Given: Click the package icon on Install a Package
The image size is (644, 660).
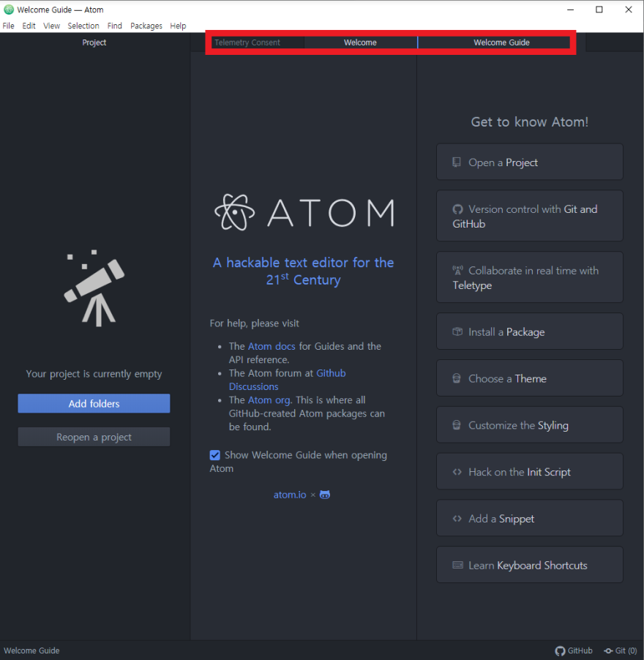Looking at the screenshot, I should (457, 331).
